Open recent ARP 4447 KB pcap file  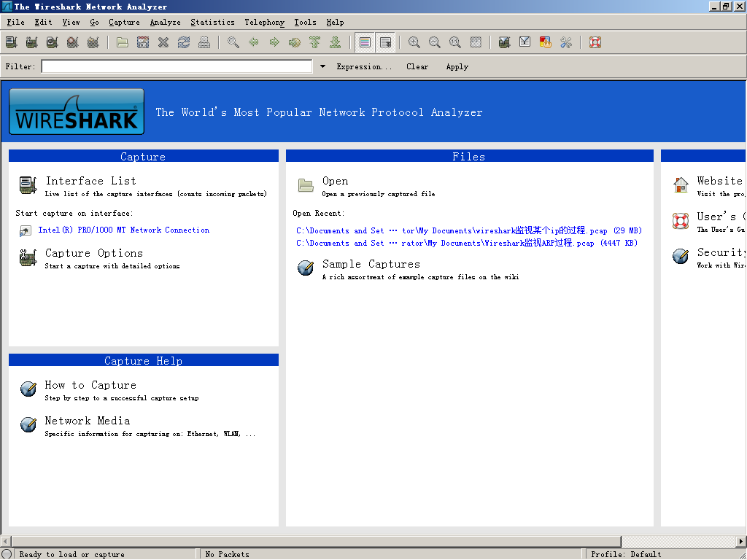coord(467,243)
